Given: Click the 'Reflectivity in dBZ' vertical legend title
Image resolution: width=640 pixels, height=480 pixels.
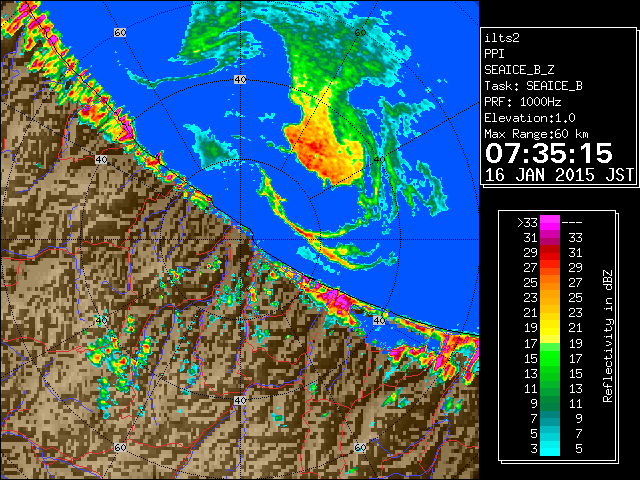Looking at the screenshot, I should point(608,336).
